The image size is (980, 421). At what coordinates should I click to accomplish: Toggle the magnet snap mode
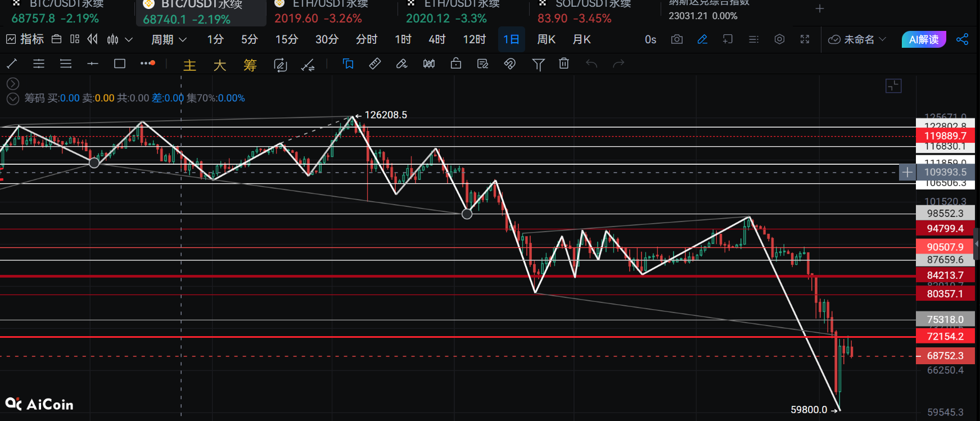tap(510, 64)
